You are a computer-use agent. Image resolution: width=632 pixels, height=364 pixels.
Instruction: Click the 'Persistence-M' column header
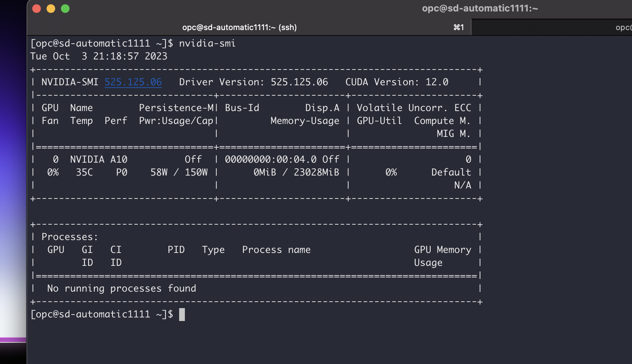coord(176,108)
